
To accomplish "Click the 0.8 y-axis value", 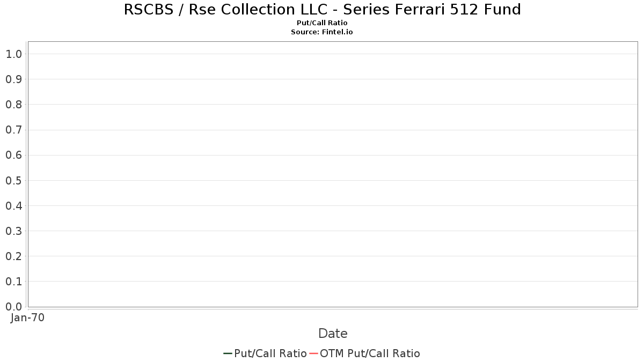I will (13, 105).
